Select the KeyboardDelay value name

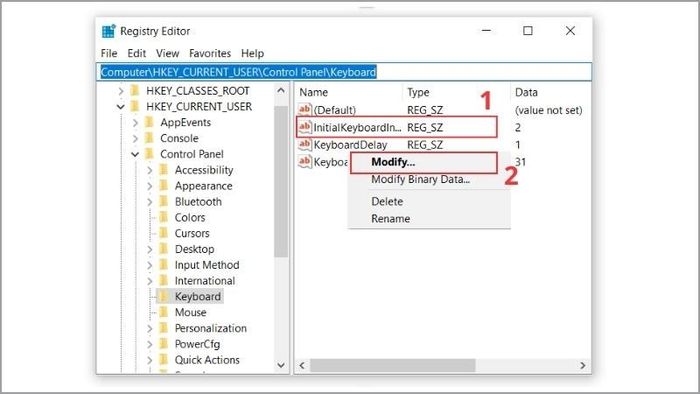pyautogui.click(x=350, y=145)
